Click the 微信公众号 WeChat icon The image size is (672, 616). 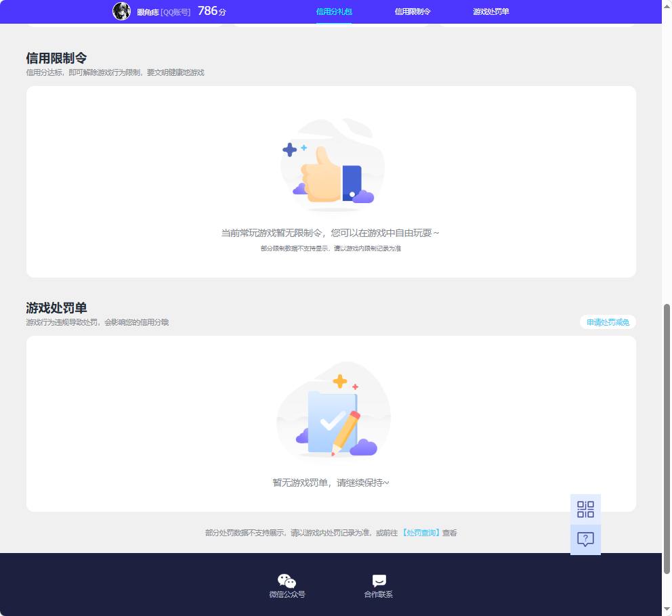[287, 581]
